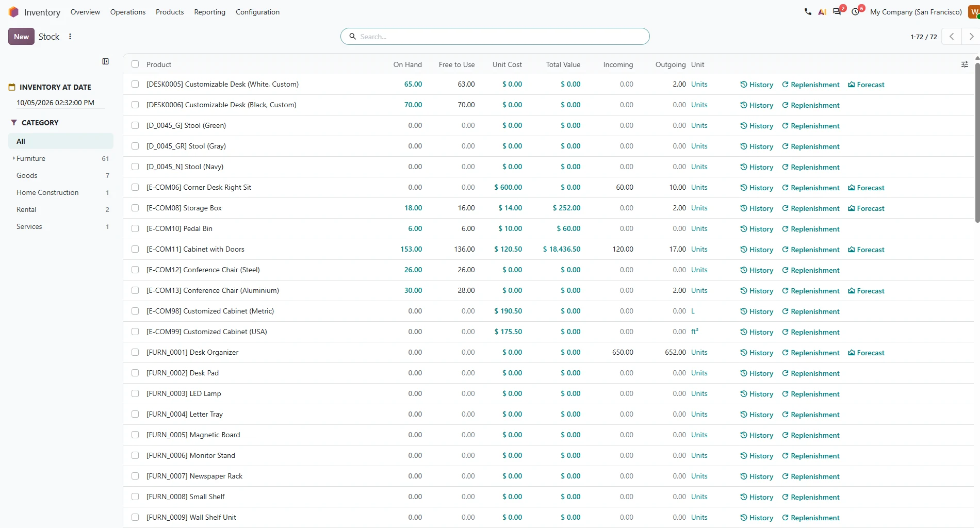Viewport: 980px width, 528px height.
Task: Collapse the side panel toggle icon
Action: (106, 61)
